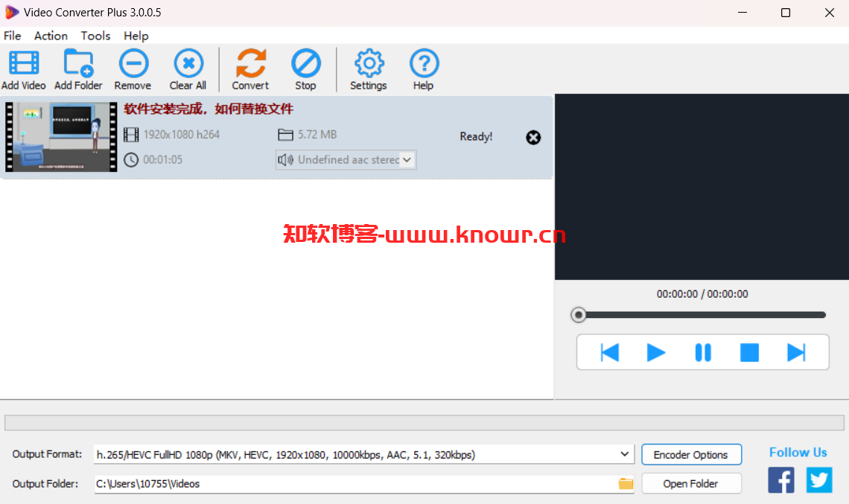
Task: Click the Encoder Options button
Action: tap(691, 455)
